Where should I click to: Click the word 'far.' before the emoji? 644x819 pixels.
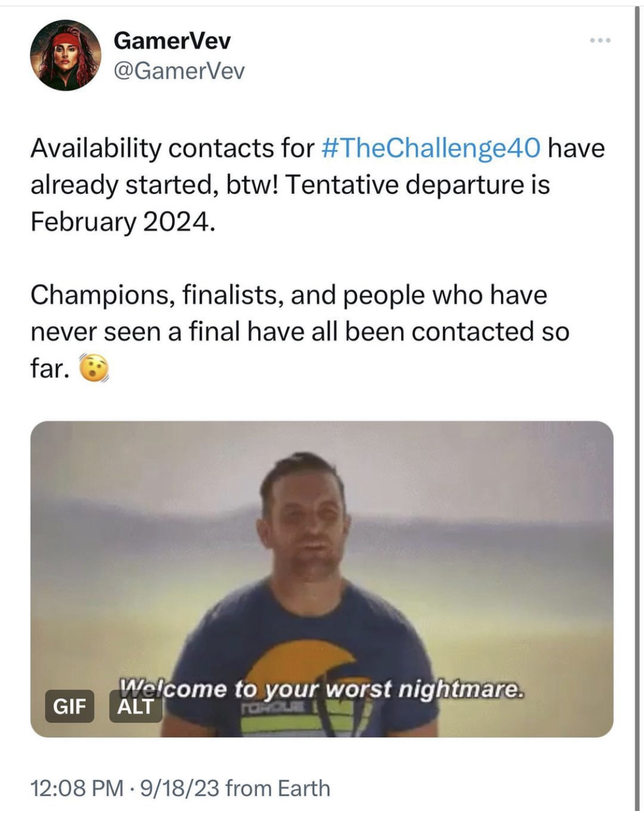tap(50, 369)
